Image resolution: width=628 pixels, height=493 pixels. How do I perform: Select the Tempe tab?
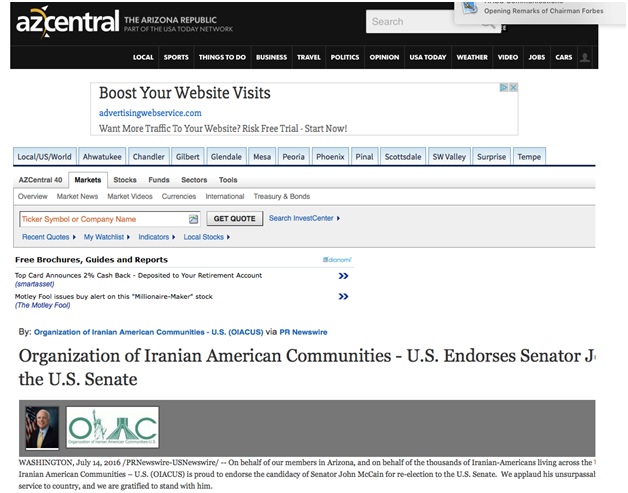coord(529,157)
